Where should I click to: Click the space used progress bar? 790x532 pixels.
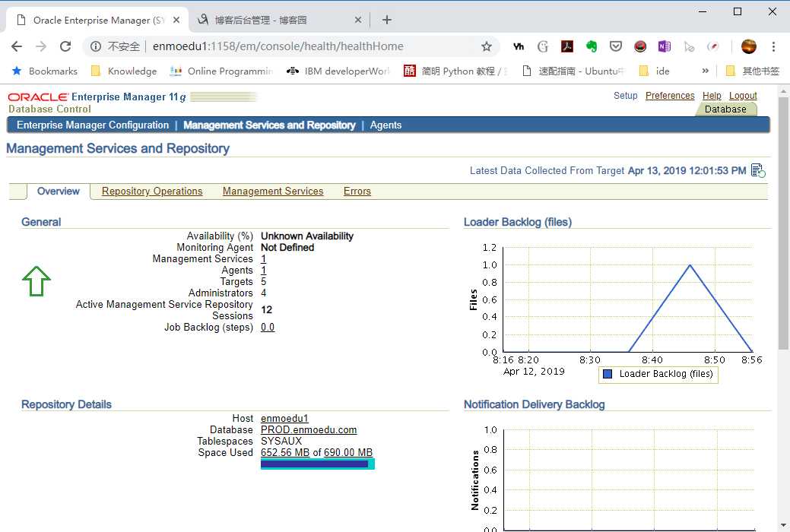317,464
